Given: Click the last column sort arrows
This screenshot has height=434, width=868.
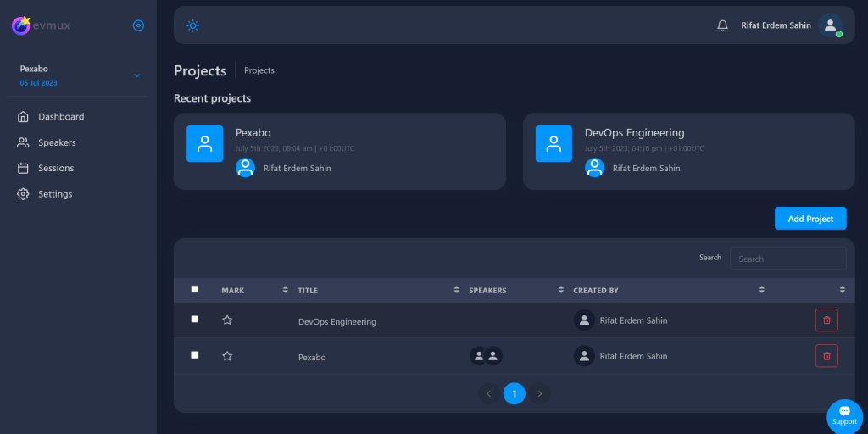Looking at the screenshot, I should tap(843, 290).
